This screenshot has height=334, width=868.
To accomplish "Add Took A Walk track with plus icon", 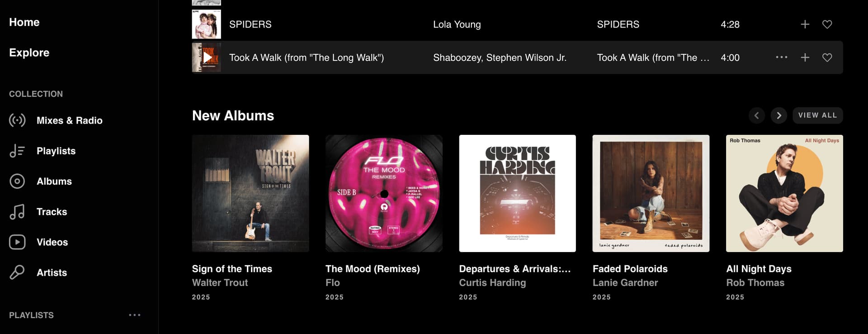I will (x=805, y=57).
